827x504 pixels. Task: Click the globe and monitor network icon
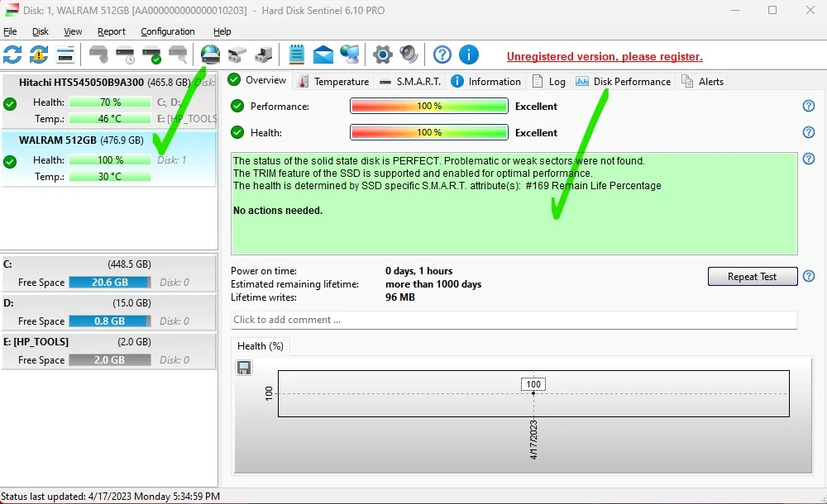(350, 55)
